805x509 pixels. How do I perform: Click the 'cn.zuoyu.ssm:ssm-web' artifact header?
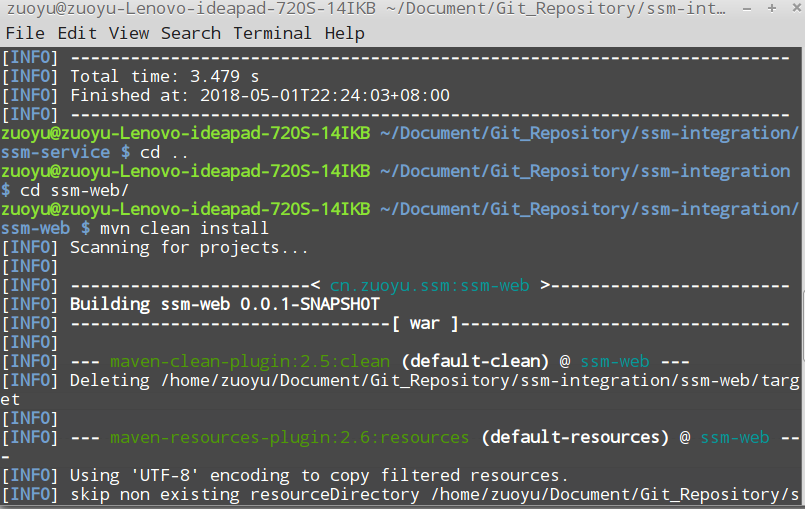point(429,285)
